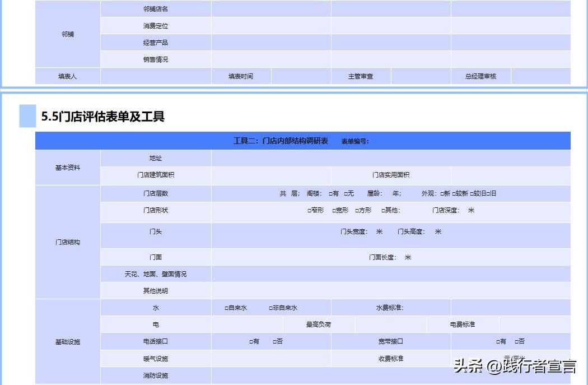
Task: Click the 填表人 entry cell
Action: click(x=156, y=76)
